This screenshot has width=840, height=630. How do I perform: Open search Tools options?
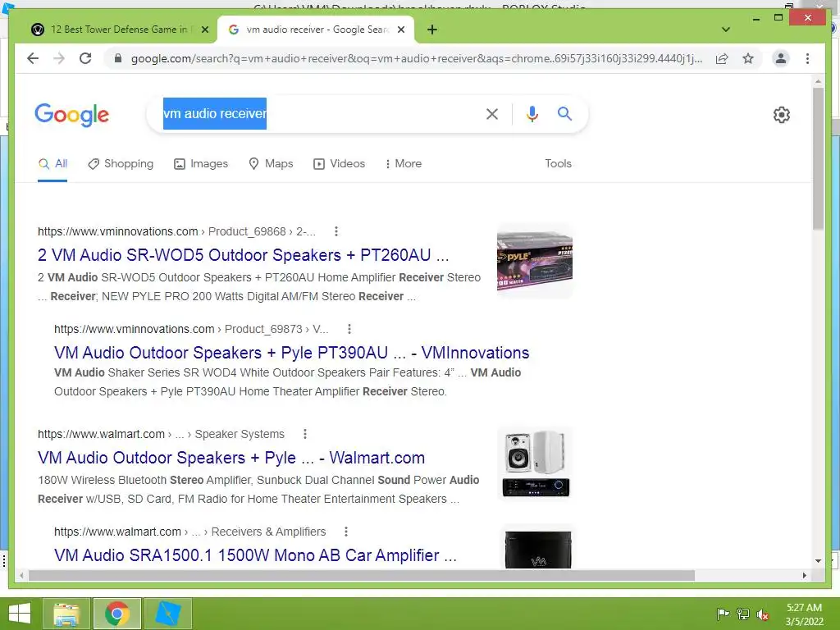pos(558,163)
